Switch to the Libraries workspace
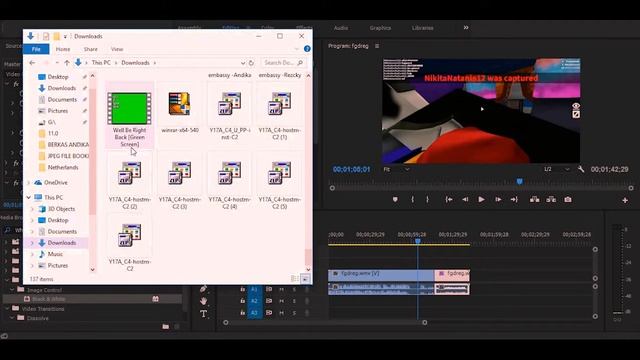Viewport: 640px width, 360px height. click(x=422, y=28)
